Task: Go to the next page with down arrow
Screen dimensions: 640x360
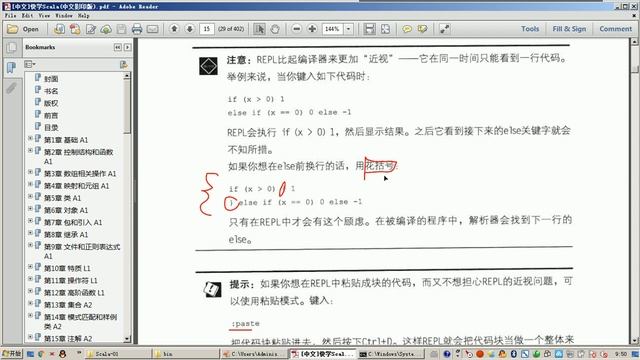Action: tap(189, 29)
